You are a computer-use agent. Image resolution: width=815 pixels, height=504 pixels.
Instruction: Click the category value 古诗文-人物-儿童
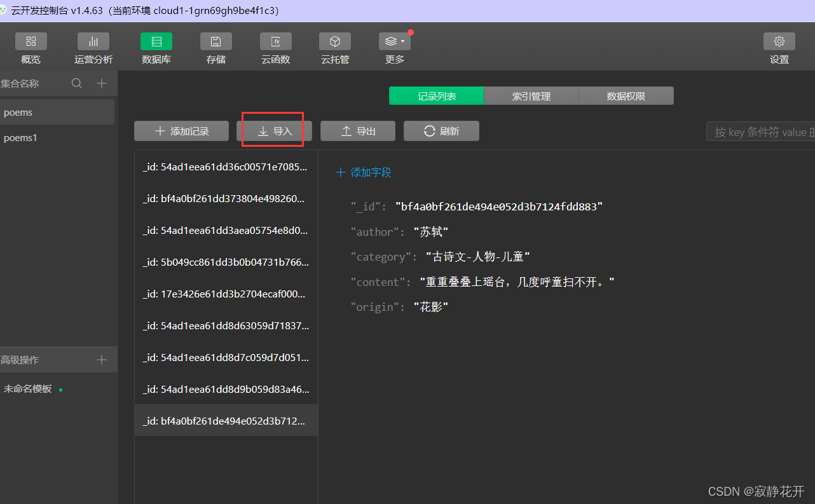click(x=477, y=257)
